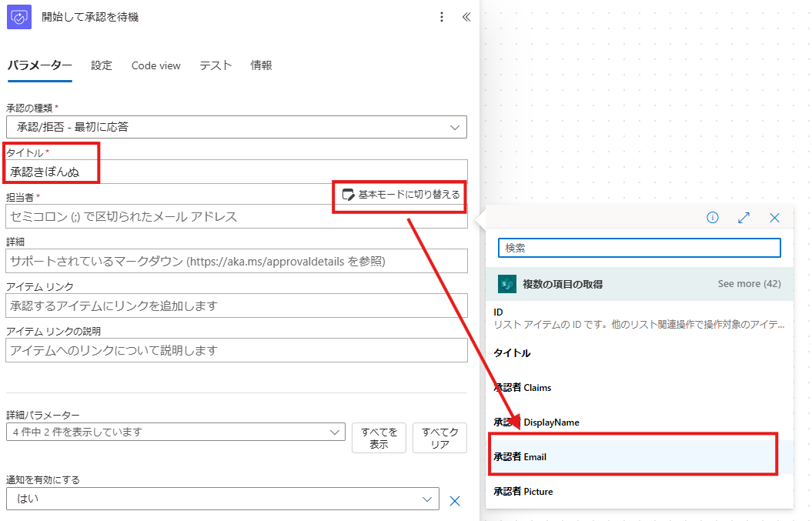The height and width of the screenshot is (521, 812).
Task: Open the 承認の種類 dropdown
Action: pos(236,127)
